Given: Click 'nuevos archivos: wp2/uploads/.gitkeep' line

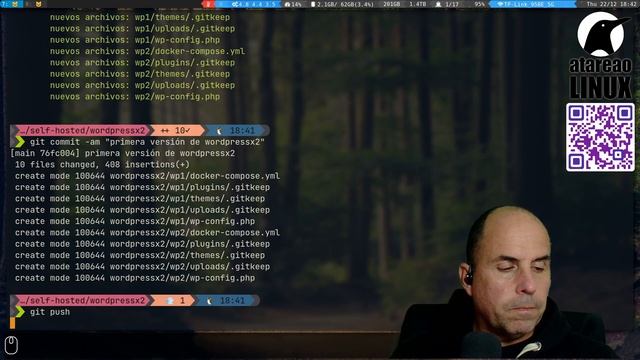Looking at the screenshot, I should tap(142, 85).
